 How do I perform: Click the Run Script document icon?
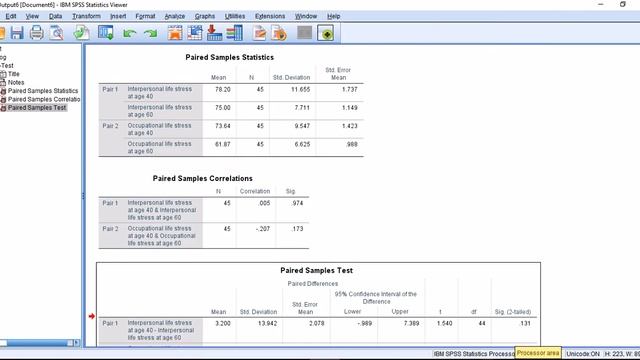click(x=280, y=33)
